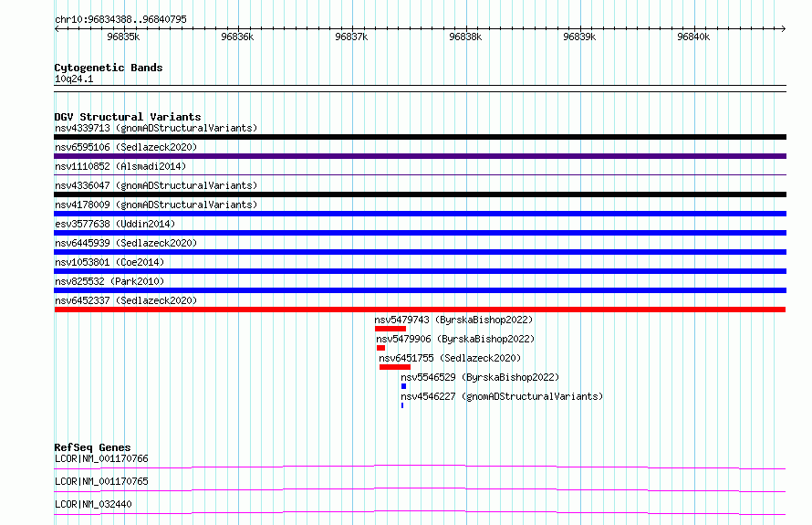812x525 pixels.
Task: Click the purple nsv6595106 variant bar
Action: click(x=420, y=156)
